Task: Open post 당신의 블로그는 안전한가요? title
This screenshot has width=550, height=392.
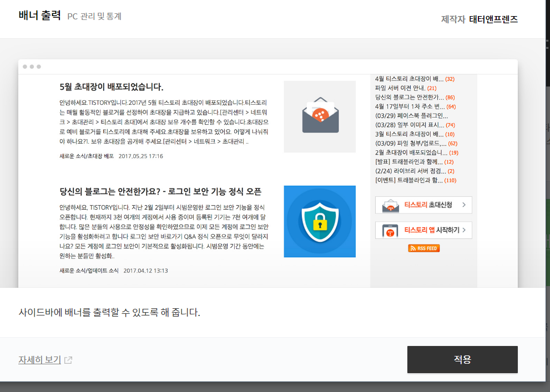Action: click(x=160, y=192)
